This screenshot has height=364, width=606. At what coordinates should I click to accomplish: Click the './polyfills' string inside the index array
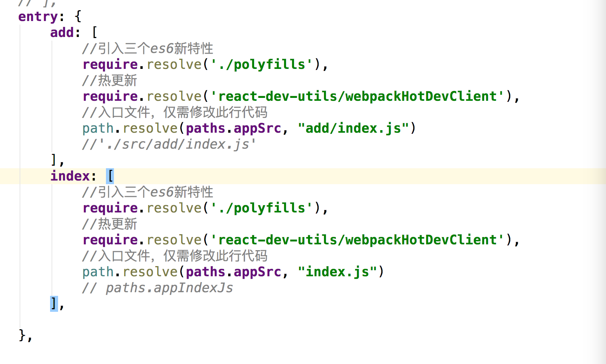click(261, 208)
